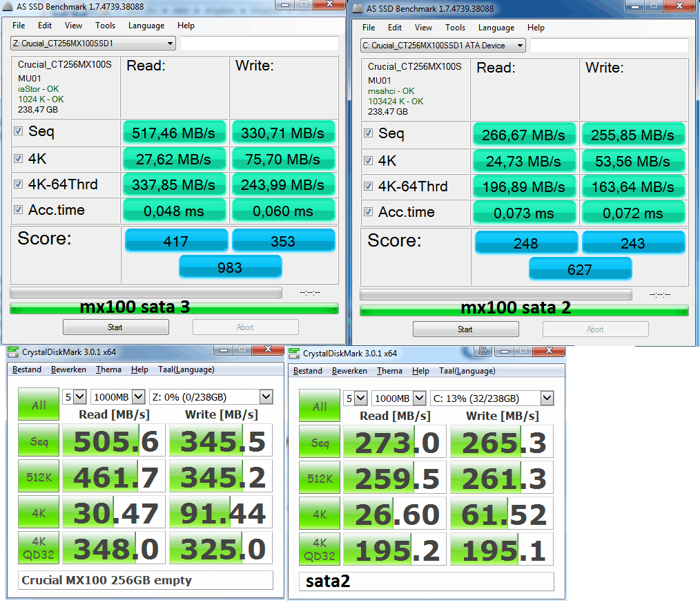Open Bewerken menu in left CrystalDiskMark

pos(68,369)
